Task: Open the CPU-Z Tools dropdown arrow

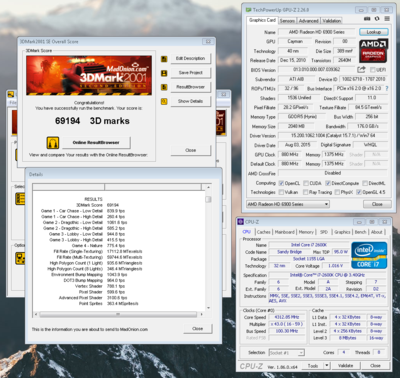Action: point(327,366)
